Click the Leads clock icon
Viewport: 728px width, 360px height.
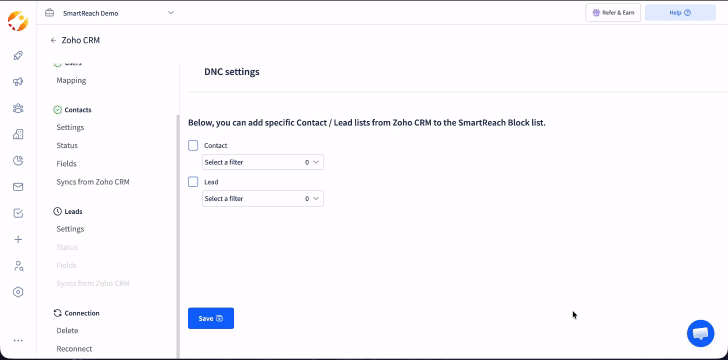(58, 211)
